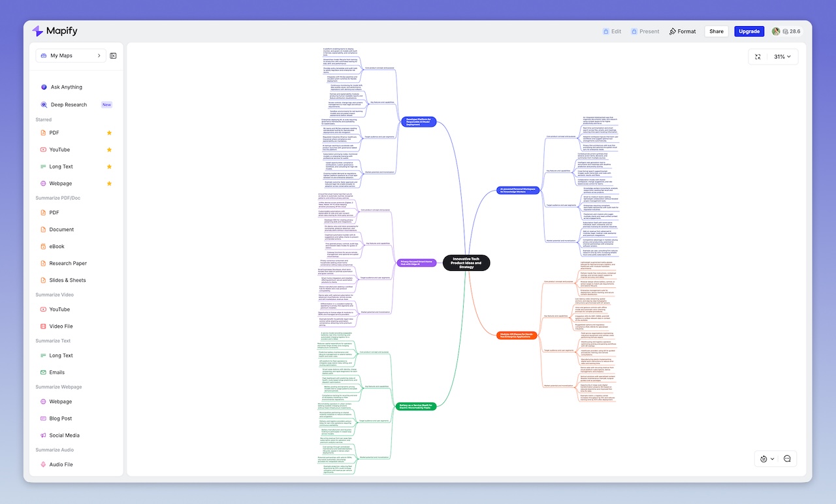Select the Innovative Tech Product Ideas root node

(466, 262)
